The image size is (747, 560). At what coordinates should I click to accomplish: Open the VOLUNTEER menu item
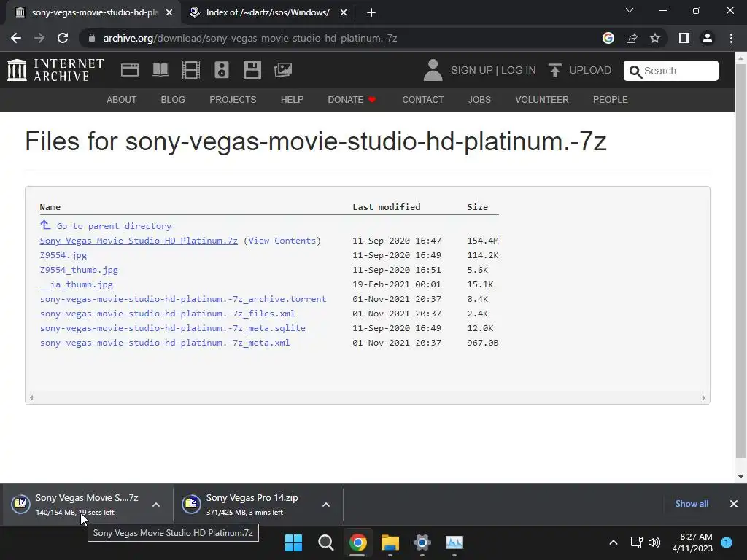[542, 99]
